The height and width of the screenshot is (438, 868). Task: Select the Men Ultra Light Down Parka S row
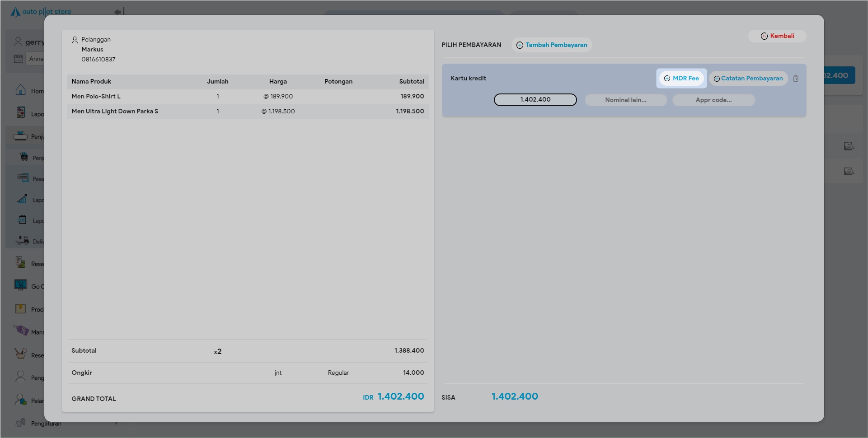point(247,112)
